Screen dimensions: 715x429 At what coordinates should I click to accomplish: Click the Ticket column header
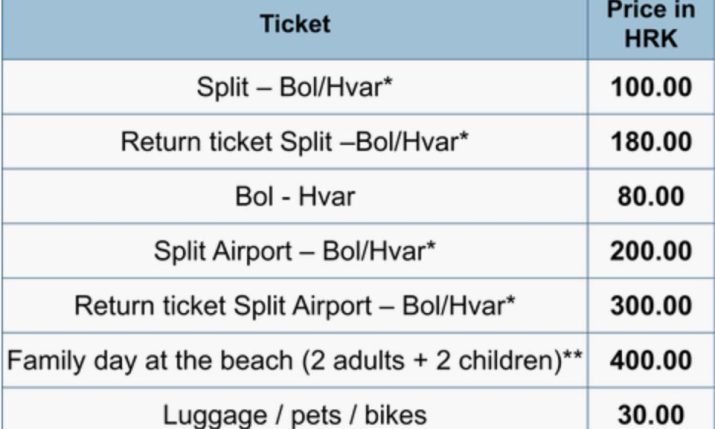[294, 25]
